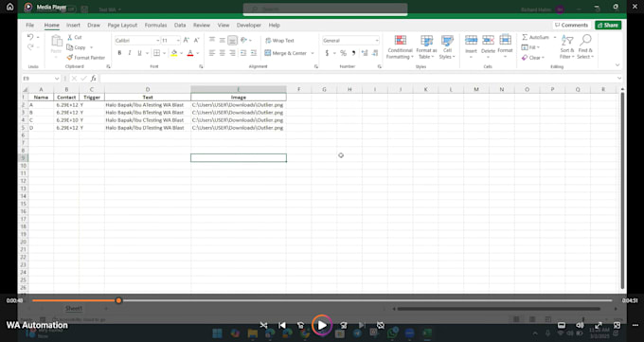The width and height of the screenshot is (644, 342).
Task: Toggle Wrap Text
Action: coord(279,41)
